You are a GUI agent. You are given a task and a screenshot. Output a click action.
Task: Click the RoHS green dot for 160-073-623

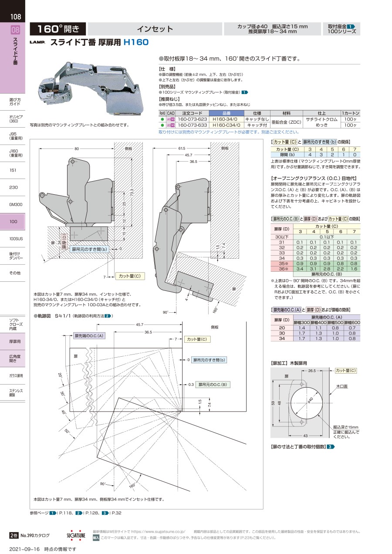pos(162,119)
